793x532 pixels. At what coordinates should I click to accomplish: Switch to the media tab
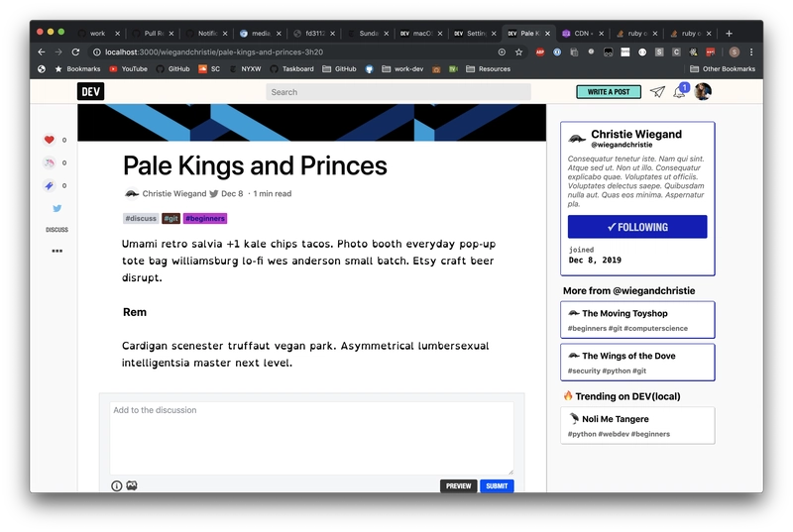[260, 34]
